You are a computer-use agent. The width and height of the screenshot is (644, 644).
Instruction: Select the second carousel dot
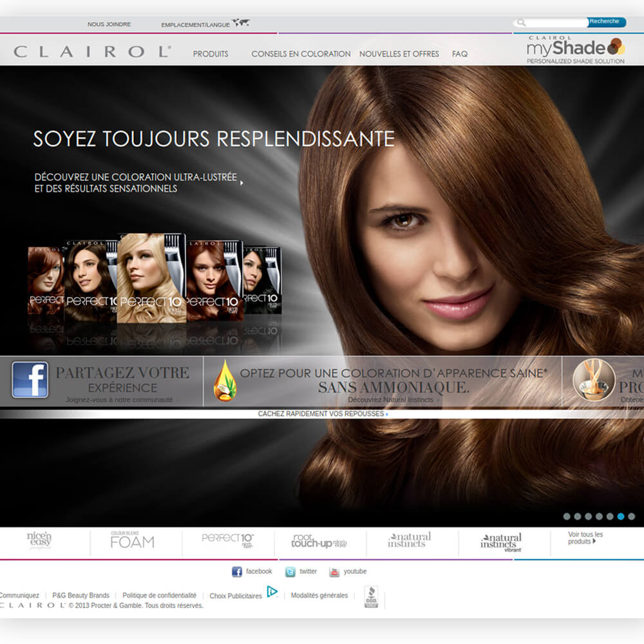coord(578,516)
